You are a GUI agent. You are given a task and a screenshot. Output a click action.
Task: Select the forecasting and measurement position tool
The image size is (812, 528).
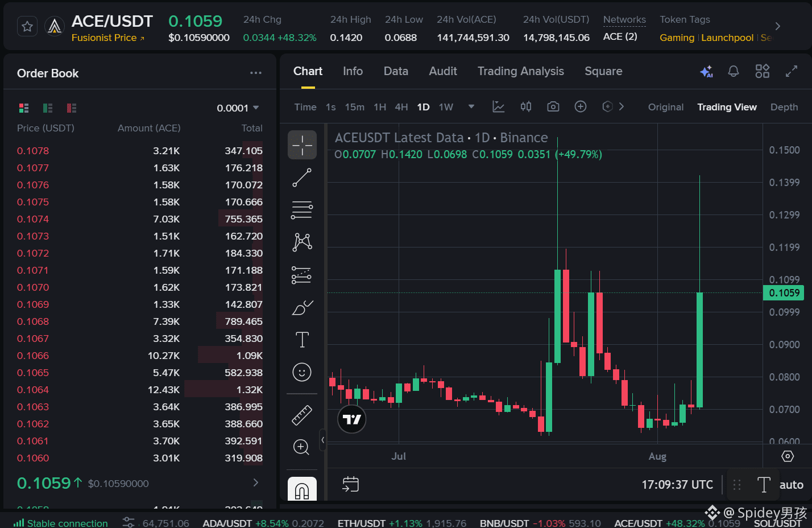pyautogui.click(x=302, y=275)
